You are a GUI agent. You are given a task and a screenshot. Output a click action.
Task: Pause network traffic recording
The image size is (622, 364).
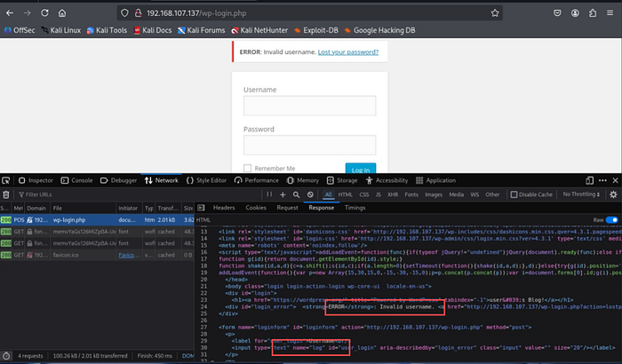pyautogui.click(x=269, y=194)
